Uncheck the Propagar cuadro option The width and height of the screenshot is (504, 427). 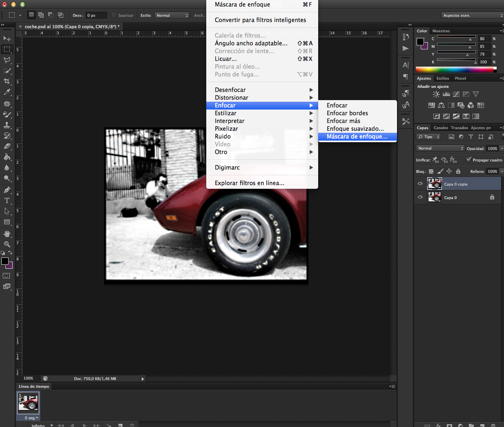pyautogui.click(x=468, y=160)
